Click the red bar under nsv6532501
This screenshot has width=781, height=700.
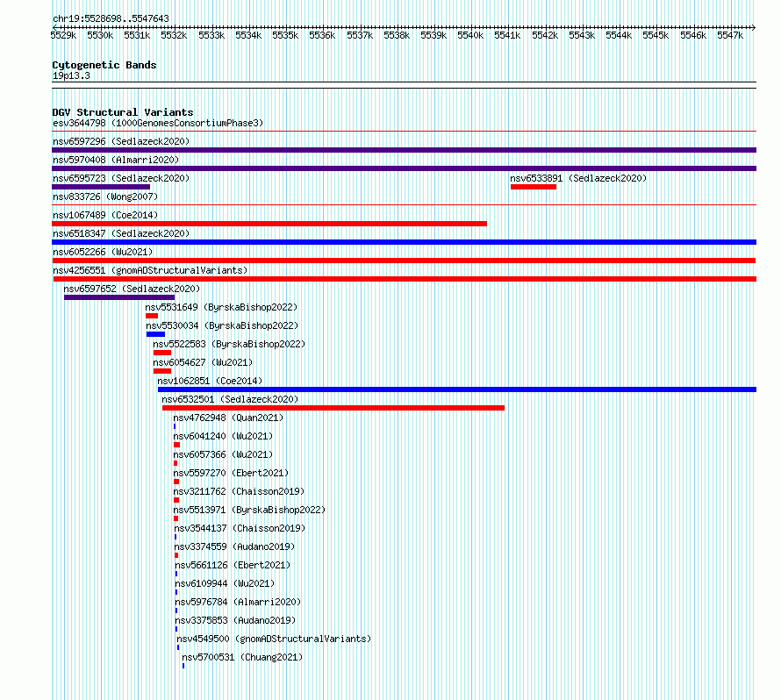(333, 408)
